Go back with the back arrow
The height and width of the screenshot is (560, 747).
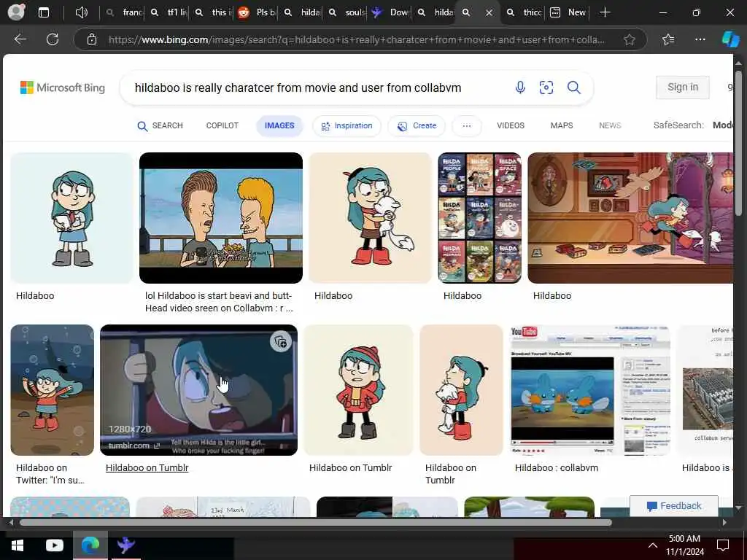(20, 39)
